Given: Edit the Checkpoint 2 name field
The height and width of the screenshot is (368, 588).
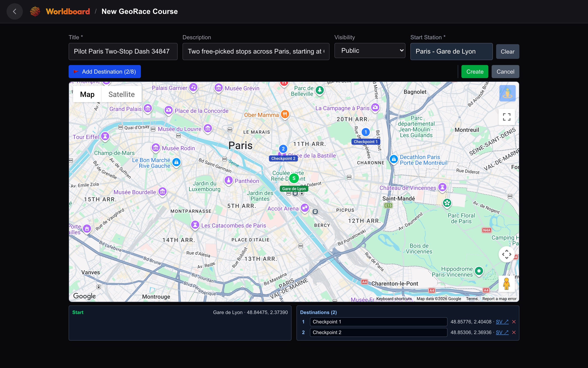Looking at the screenshot, I should click(379, 332).
